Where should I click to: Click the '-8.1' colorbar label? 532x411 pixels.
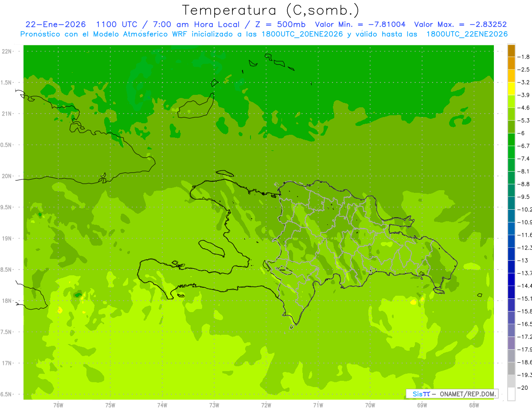(x=524, y=171)
